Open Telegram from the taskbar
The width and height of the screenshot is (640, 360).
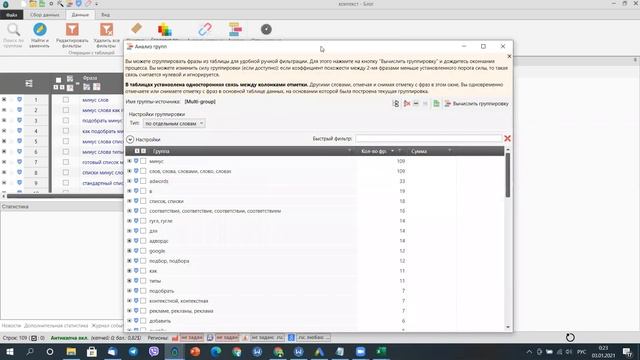click(x=133, y=351)
